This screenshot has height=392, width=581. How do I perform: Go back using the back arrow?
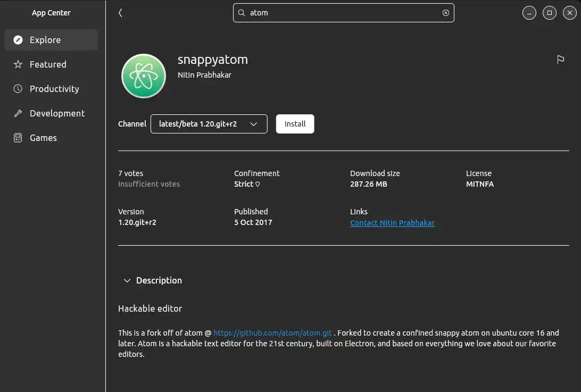coord(120,13)
